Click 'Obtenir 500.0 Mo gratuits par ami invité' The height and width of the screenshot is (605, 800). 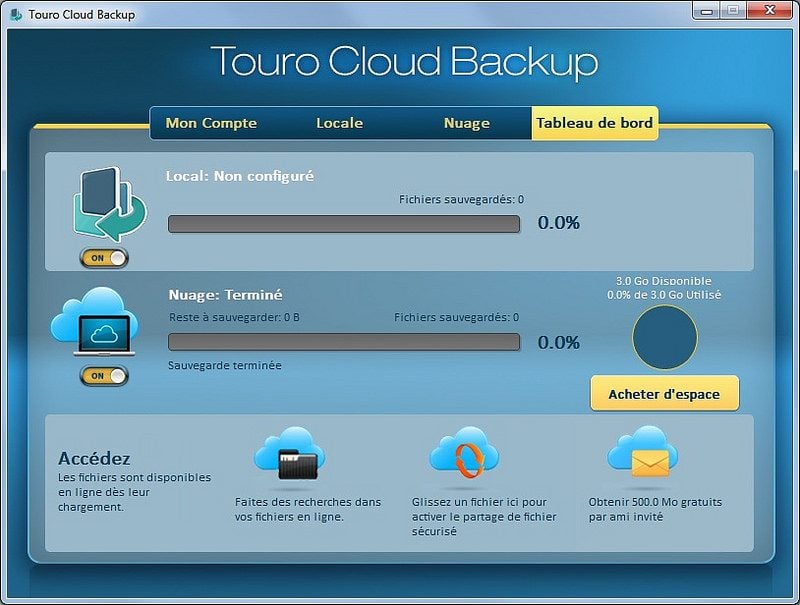click(655, 509)
